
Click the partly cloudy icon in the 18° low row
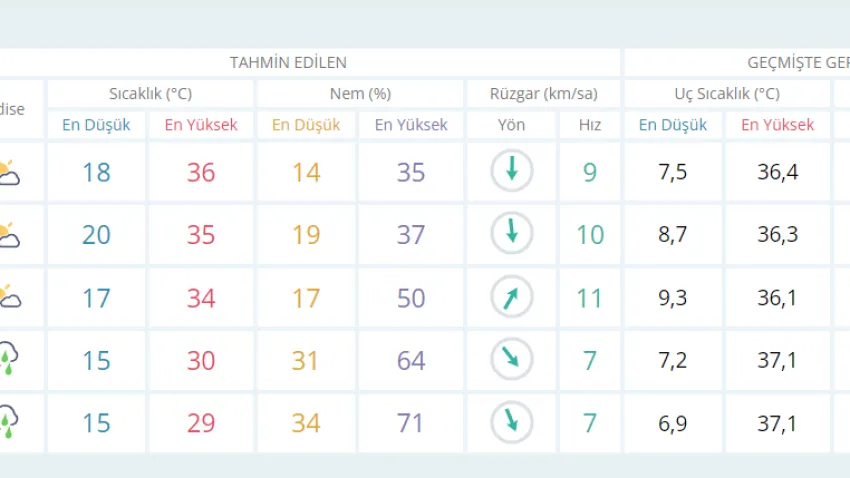coord(9,172)
